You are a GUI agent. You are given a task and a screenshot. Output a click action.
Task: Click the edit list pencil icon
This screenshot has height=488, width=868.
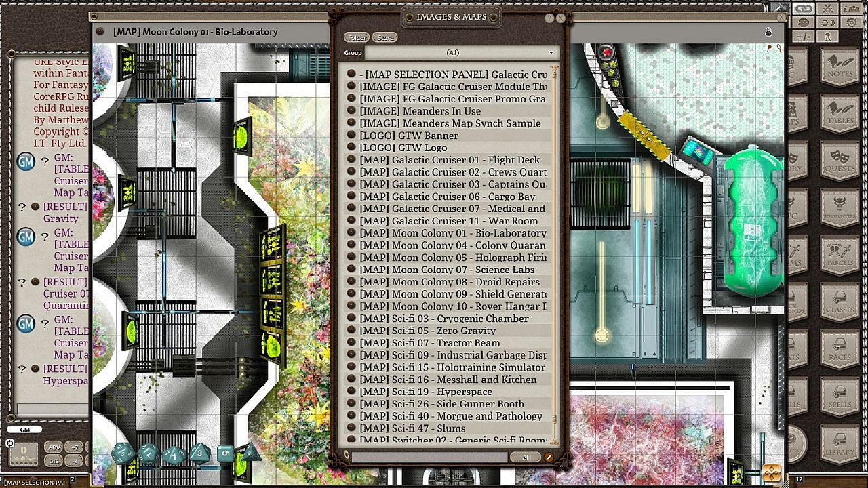pos(549,457)
